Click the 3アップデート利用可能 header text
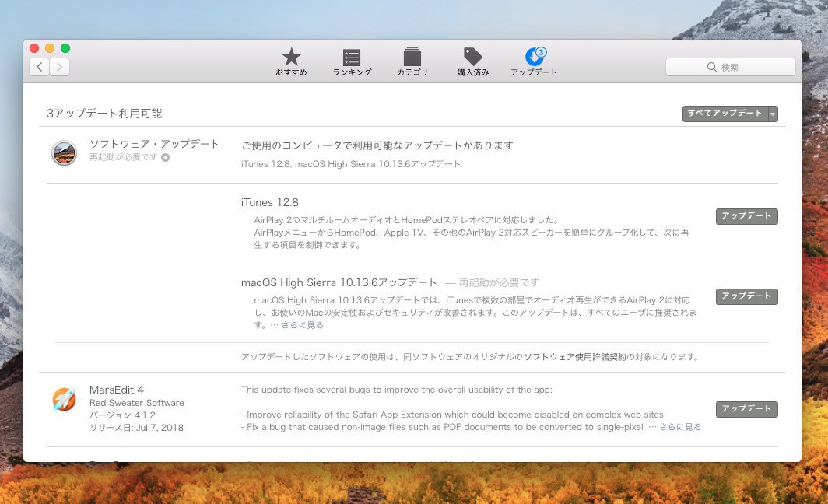 (x=104, y=114)
